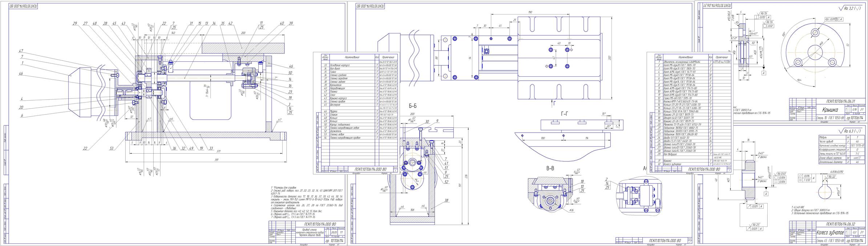Viewport: 868px width, 246px height.
Task: Select the 'Делительный диаметр' parameter row
Action: 842,162
